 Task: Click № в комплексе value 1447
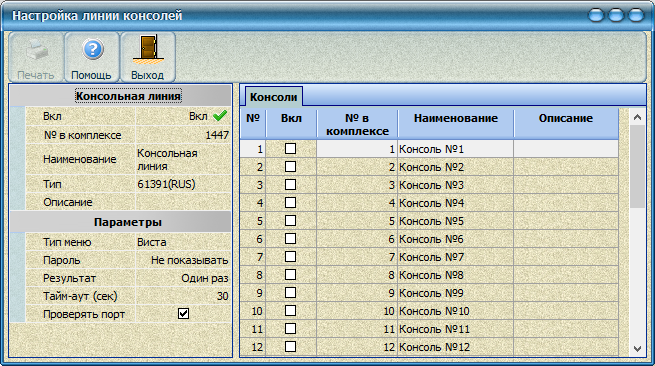(x=183, y=135)
